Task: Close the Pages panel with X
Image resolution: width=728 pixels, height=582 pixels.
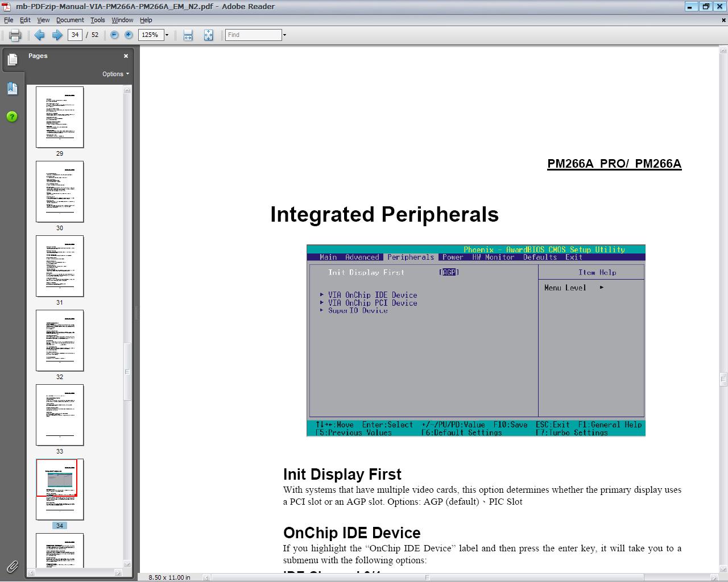Action: [126, 56]
